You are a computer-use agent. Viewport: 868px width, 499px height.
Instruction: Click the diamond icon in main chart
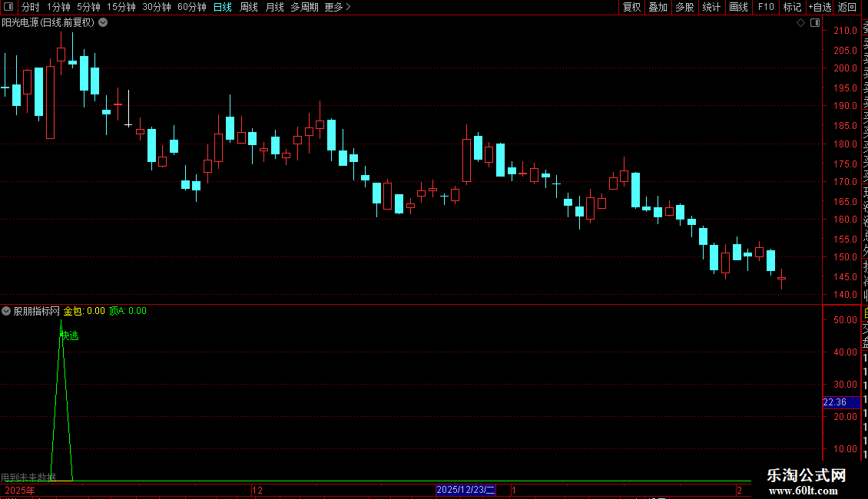point(800,23)
